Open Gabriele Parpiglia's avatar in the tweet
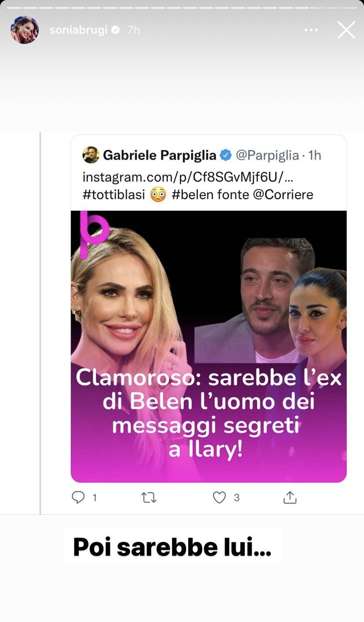 pos(91,155)
